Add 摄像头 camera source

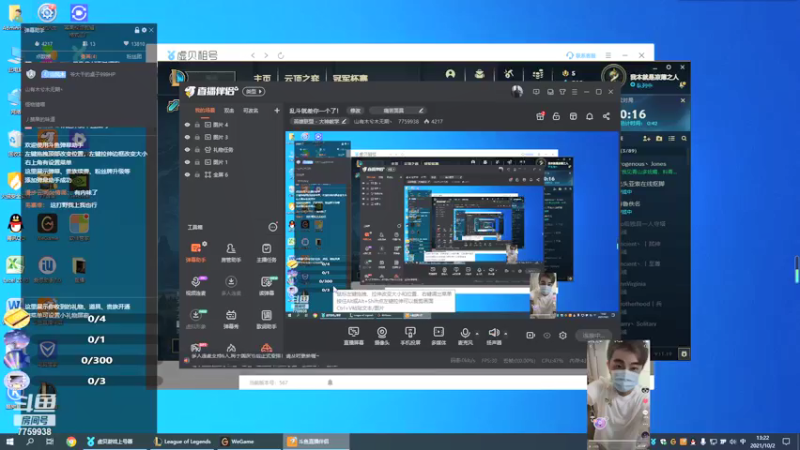click(x=382, y=336)
